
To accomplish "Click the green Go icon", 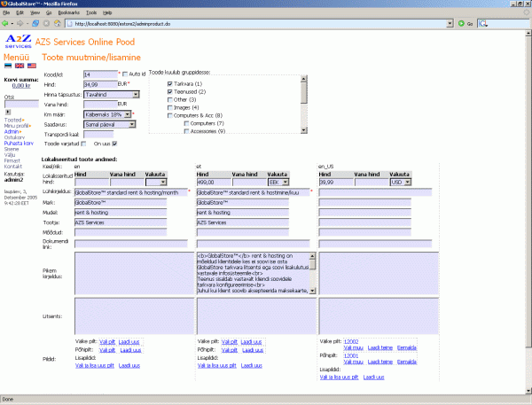I will coord(461,23).
